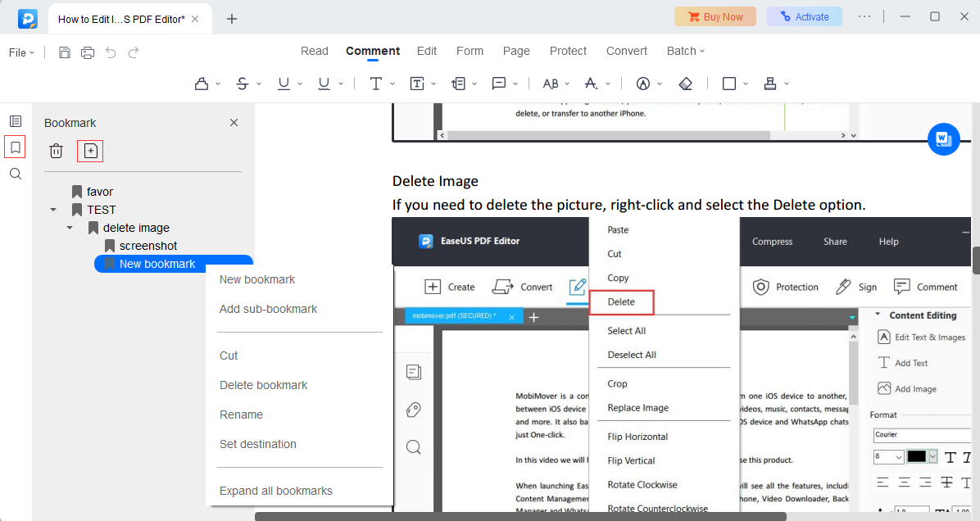Switch to the Read tab

click(315, 52)
